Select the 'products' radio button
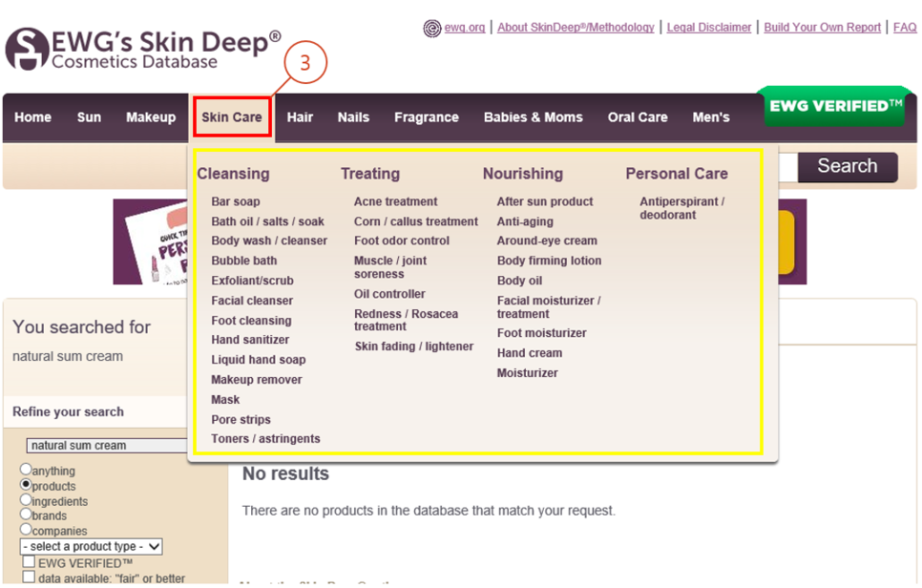Screen dimensions: 922x588 tap(25, 485)
